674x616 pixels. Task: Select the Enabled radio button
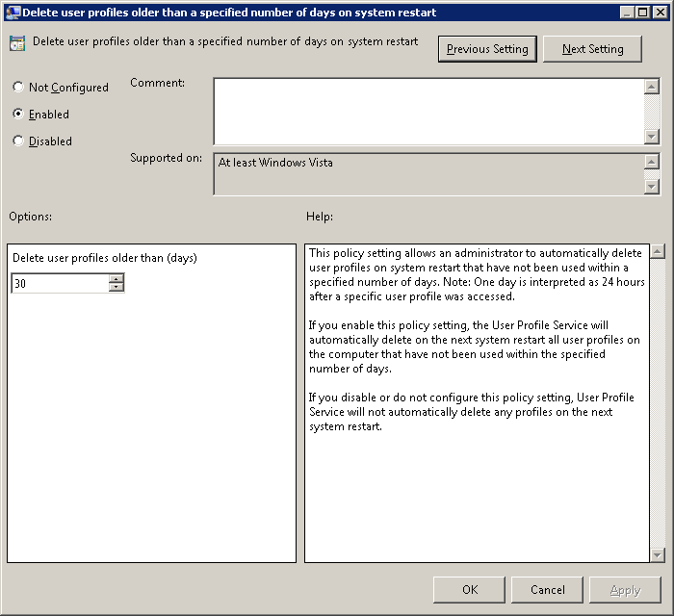(18, 114)
